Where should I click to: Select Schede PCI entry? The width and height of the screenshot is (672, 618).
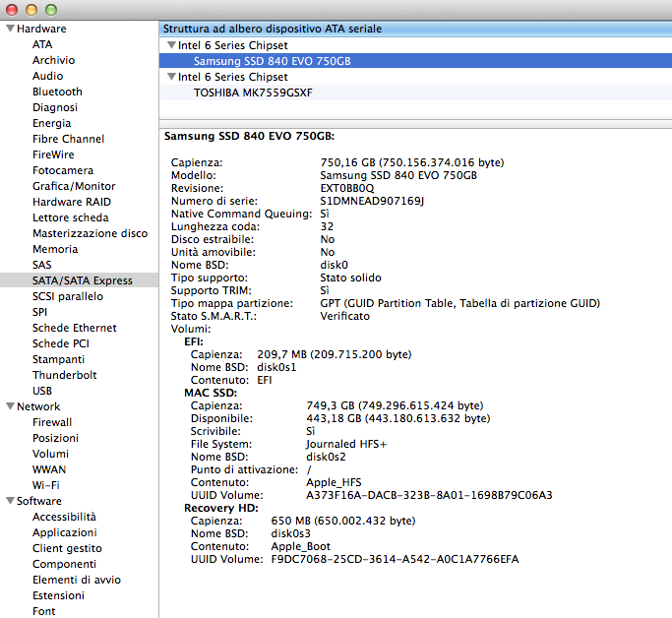pyautogui.click(x=61, y=343)
